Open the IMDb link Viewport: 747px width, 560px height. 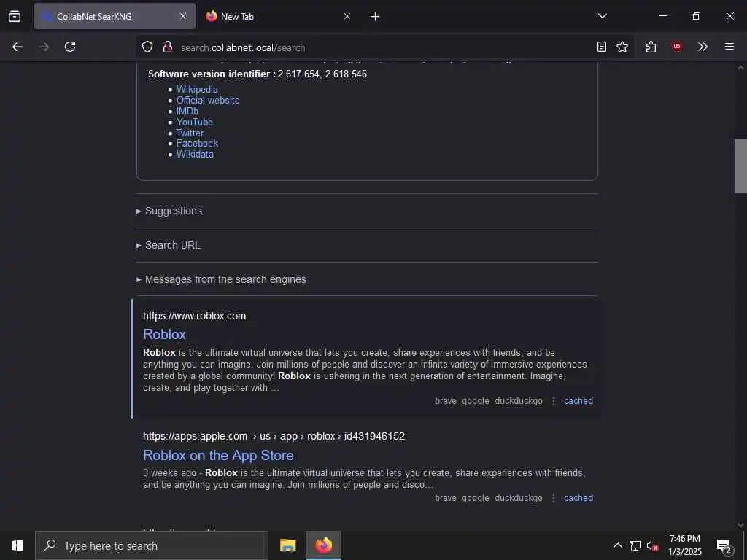click(x=187, y=111)
